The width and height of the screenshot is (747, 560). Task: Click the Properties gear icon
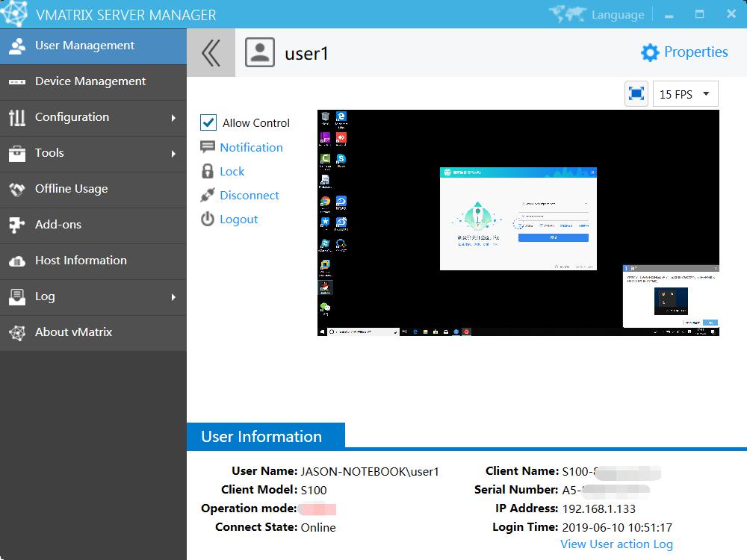(650, 52)
